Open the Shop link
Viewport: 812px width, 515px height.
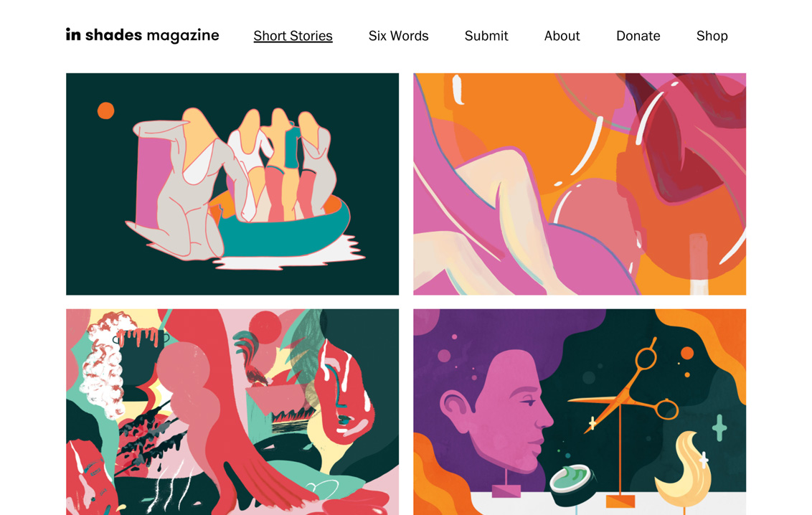pos(712,36)
